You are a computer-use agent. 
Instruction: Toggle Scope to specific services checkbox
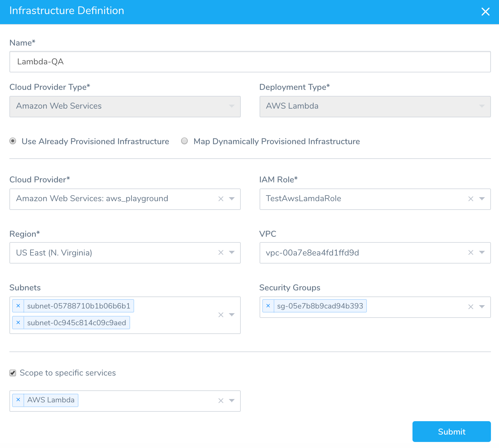13,373
